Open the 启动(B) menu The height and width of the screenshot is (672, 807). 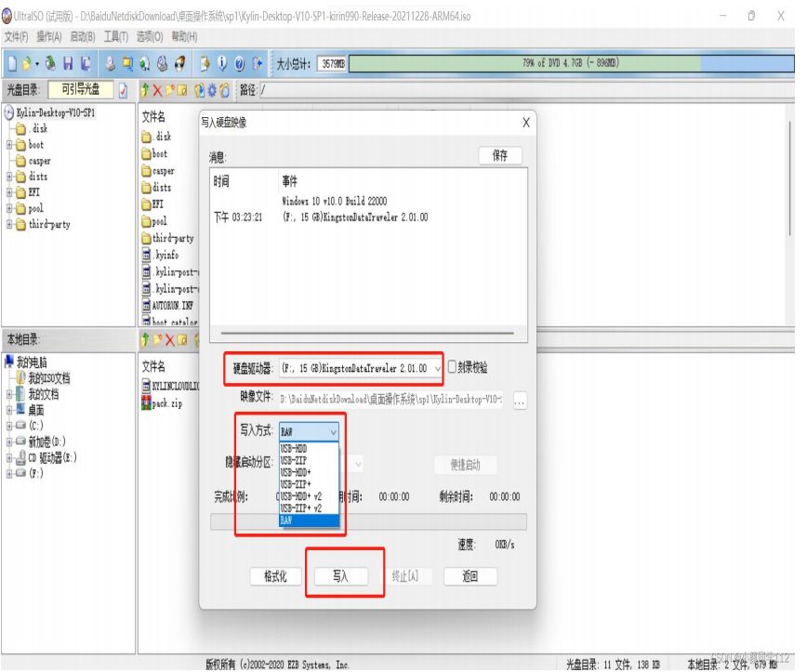click(83, 36)
